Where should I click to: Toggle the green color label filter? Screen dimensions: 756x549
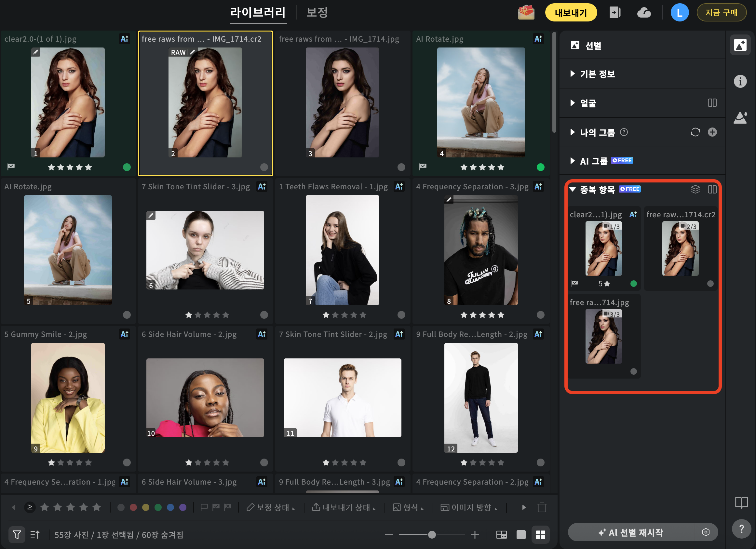pyautogui.click(x=158, y=507)
